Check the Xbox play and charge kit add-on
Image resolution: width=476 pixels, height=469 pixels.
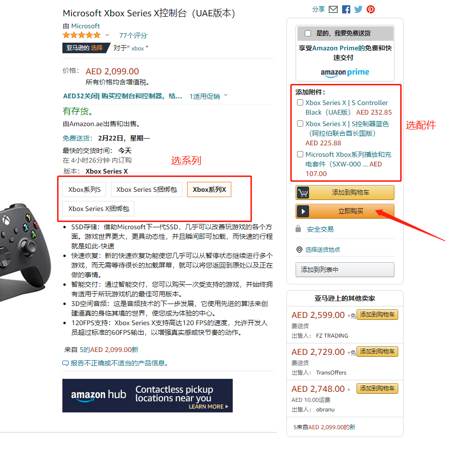click(300, 154)
